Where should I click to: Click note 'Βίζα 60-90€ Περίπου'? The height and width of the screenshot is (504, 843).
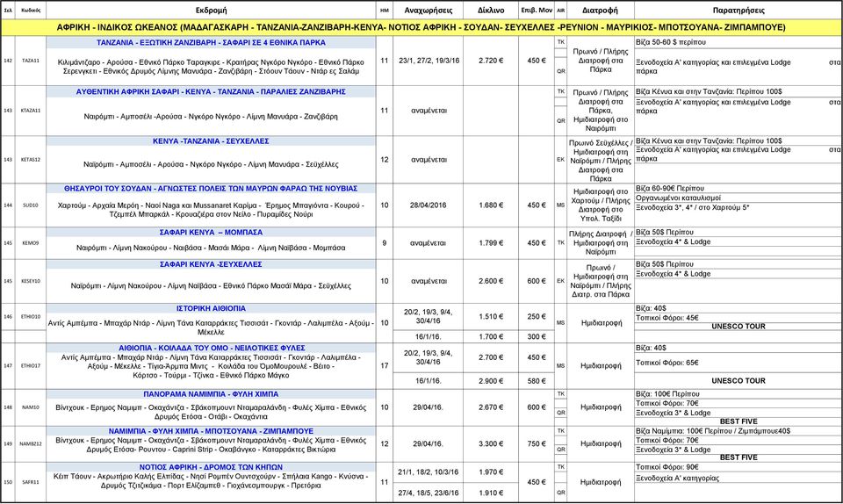[670, 189]
